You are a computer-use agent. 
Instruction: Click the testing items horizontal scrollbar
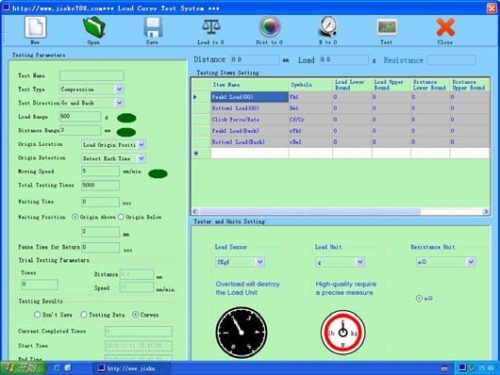pos(340,212)
